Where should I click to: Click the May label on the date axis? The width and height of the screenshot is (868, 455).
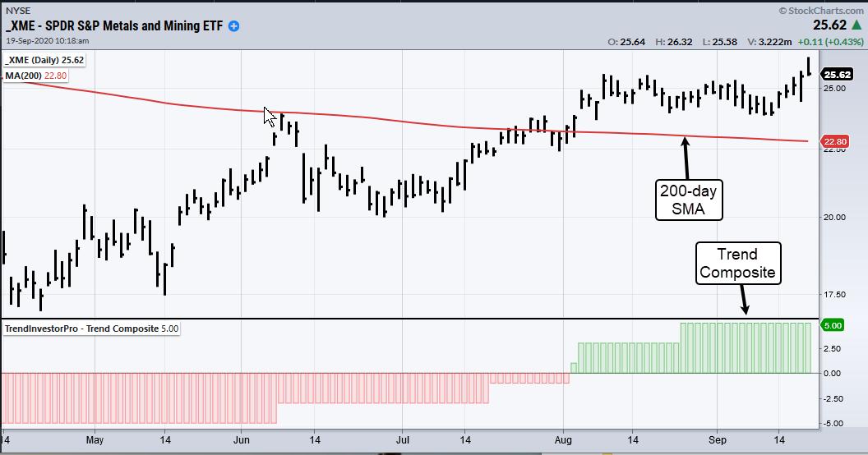coord(95,440)
